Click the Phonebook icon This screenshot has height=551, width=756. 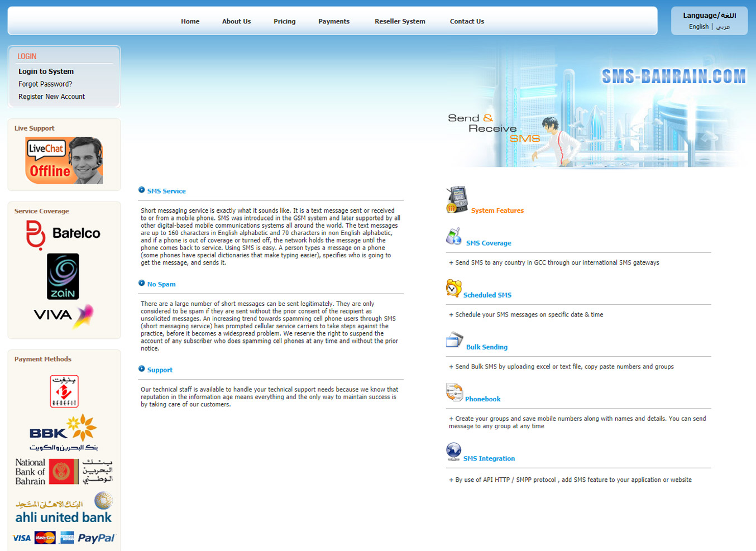(454, 392)
